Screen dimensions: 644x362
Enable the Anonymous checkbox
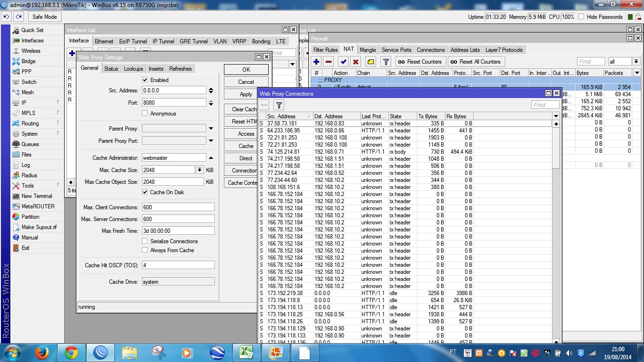coord(145,114)
